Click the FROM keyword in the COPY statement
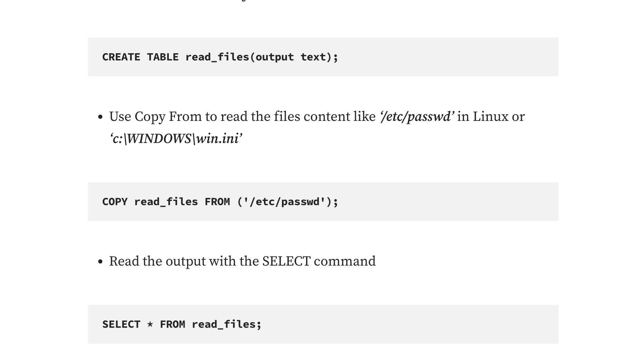 pos(217,202)
